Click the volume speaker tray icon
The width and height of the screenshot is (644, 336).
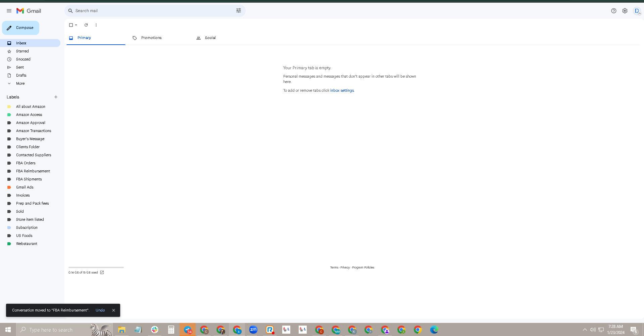pos(593,330)
